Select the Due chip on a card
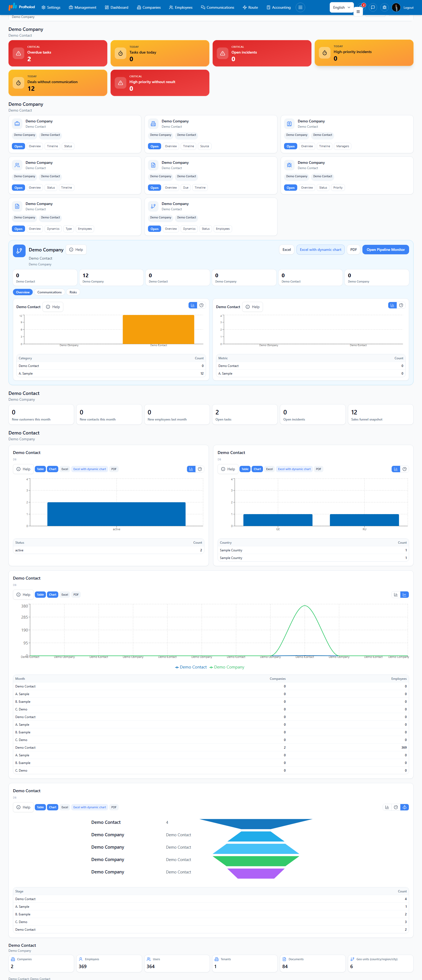Image resolution: width=422 pixels, height=980 pixels. 186,188
